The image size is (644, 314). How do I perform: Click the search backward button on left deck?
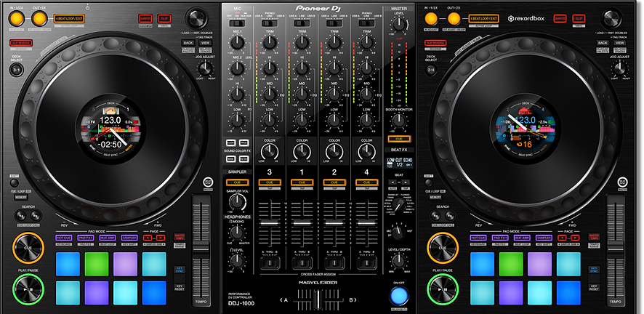point(21,215)
